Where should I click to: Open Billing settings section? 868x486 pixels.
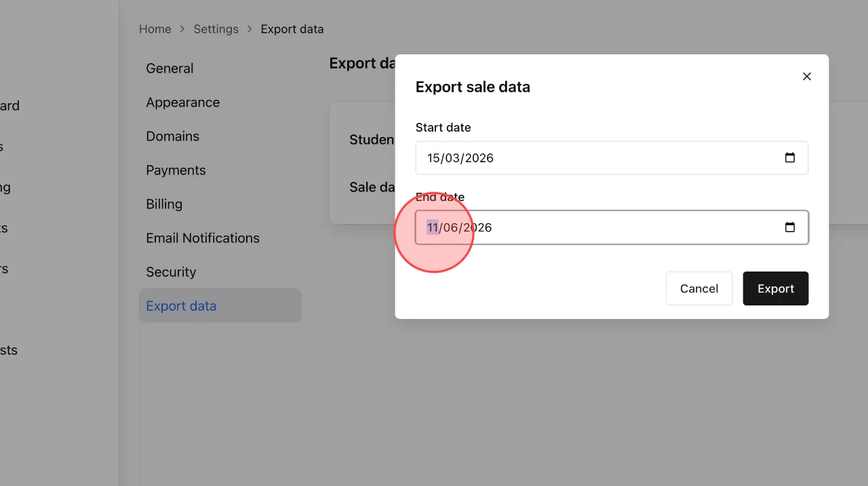[220, 204]
